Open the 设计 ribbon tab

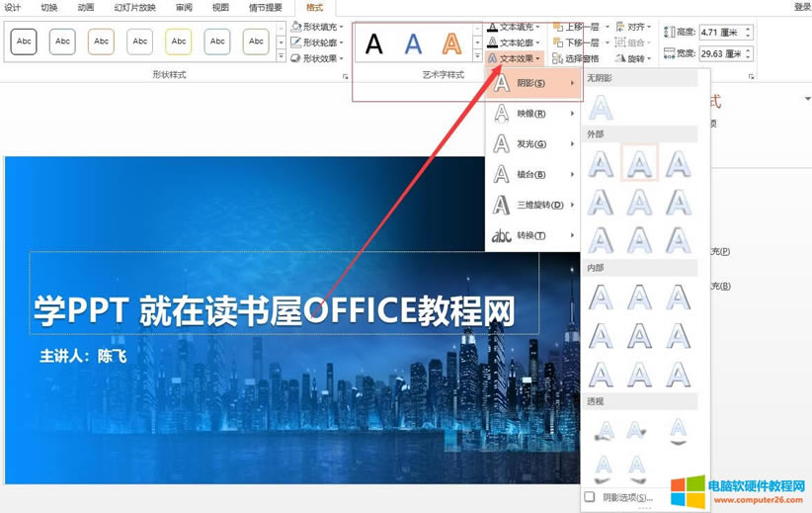13,7
